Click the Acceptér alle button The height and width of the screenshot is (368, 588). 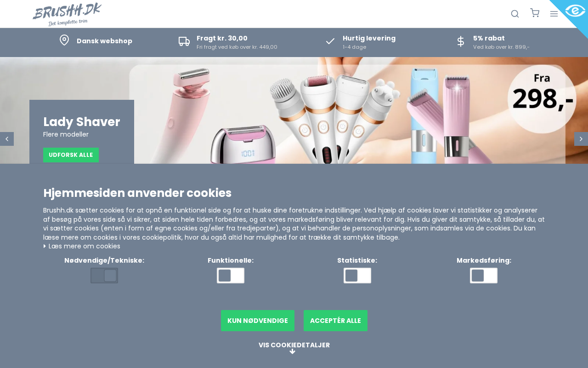click(335, 321)
